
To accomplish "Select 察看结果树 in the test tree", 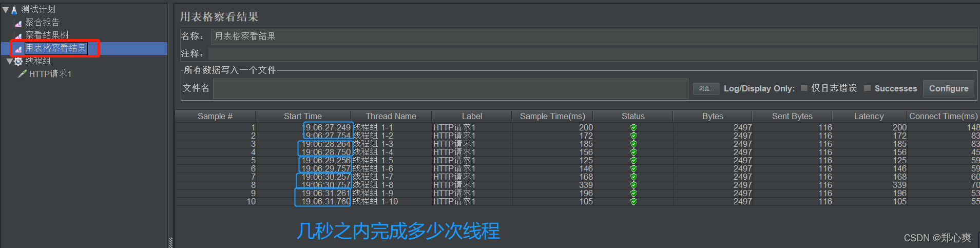I will pyautogui.click(x=47, y=35).
